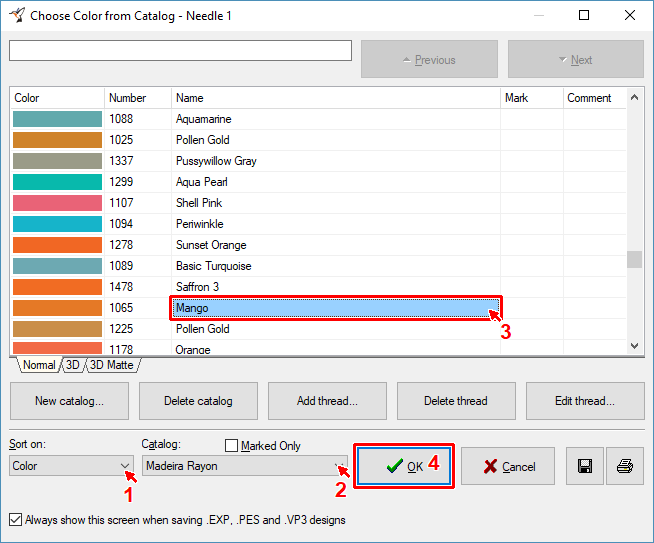Click the printer icon button
654x543 pixels.
[x=625, y=466]
